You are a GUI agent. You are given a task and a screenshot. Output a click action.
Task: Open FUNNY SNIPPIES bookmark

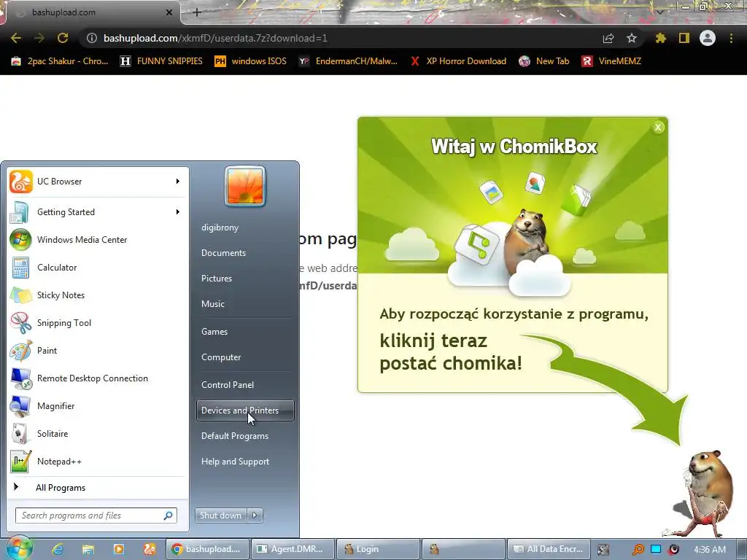click(x=161, y=61)
